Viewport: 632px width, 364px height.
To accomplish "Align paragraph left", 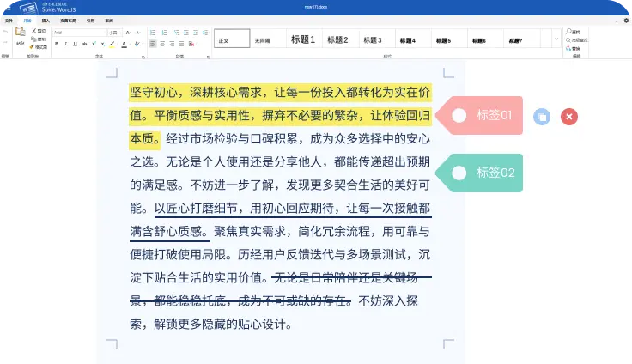I will pyautogui.click(x=153, y=44).
